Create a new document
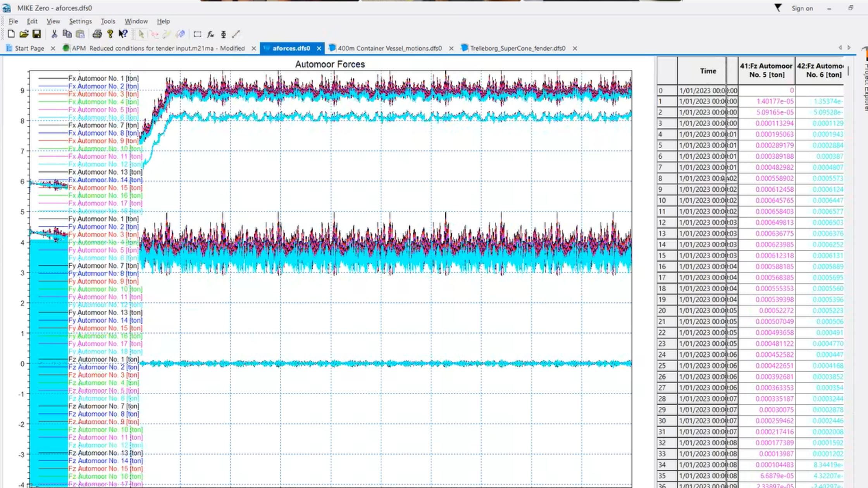The height and width of the screenshot is (488, 868). (11, 34)
